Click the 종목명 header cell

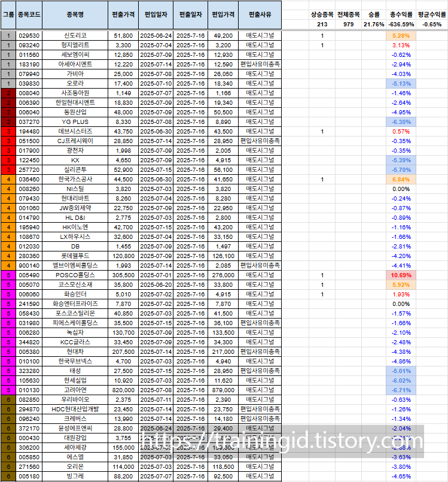pos(75,15)
